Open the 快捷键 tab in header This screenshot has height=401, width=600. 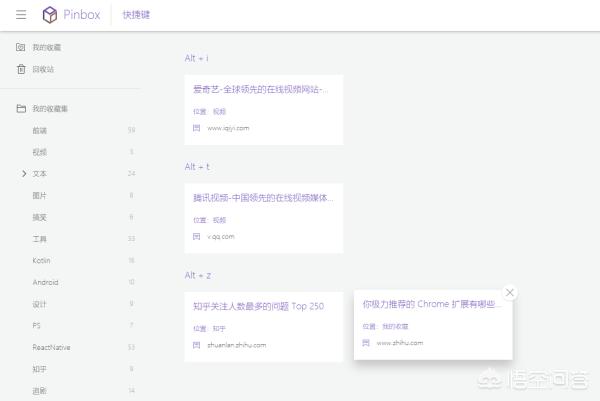136,15
